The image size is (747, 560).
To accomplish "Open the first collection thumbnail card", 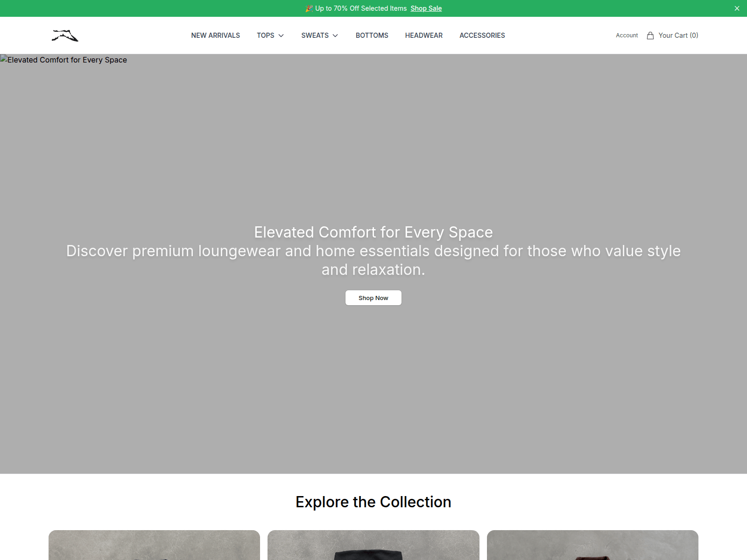I will (154, 545).
